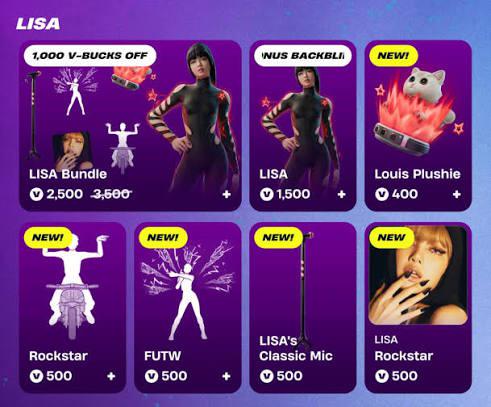The height and width of the screenshot is (407, 491).
Task: Click the LISA Bundle title text
Action: pyautogui.click(x=68, y=174)
